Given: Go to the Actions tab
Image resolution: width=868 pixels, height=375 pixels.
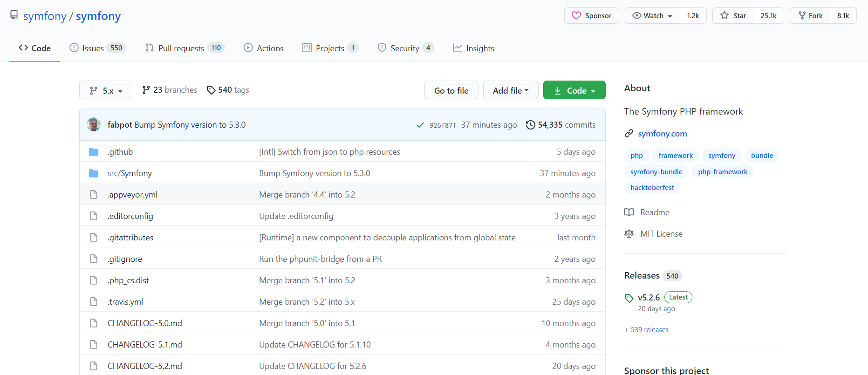Looking at the screenshot, I should coord(264,48).
